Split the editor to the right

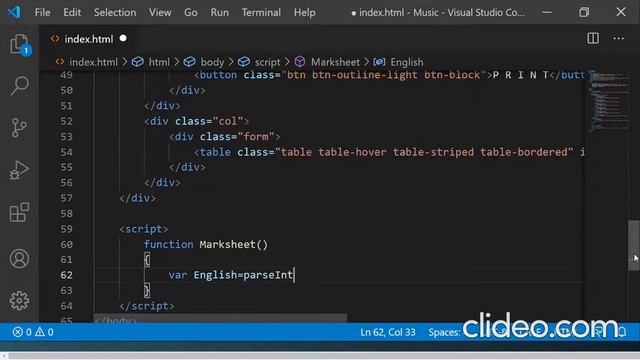(x=593, y=38)
